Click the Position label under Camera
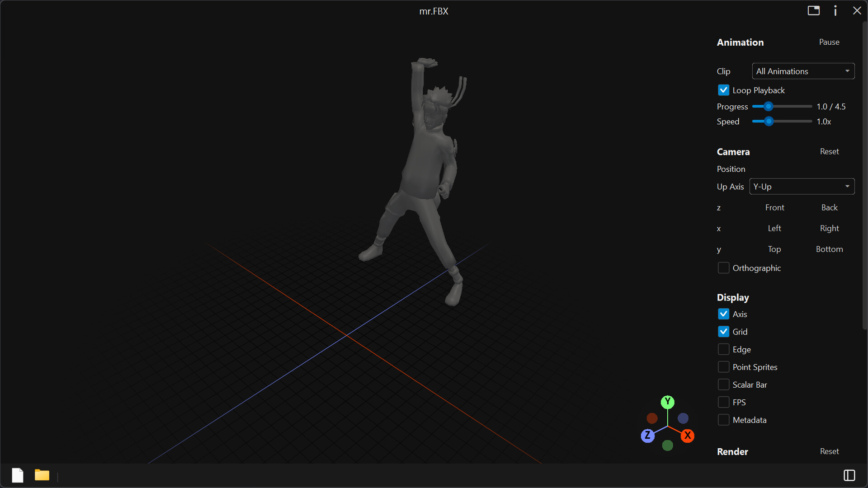Viewport: 868px width, 488px height. tap(731, 169)
